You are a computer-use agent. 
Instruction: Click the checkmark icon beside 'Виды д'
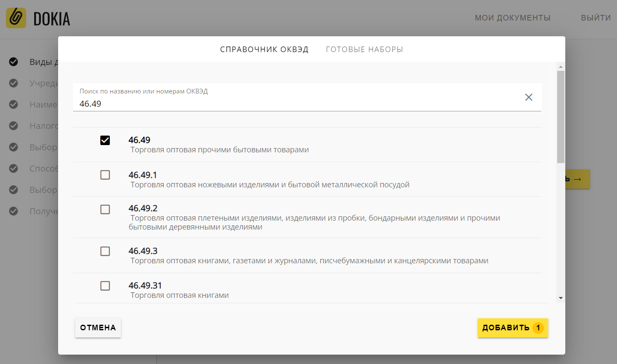tap(14, 62)
